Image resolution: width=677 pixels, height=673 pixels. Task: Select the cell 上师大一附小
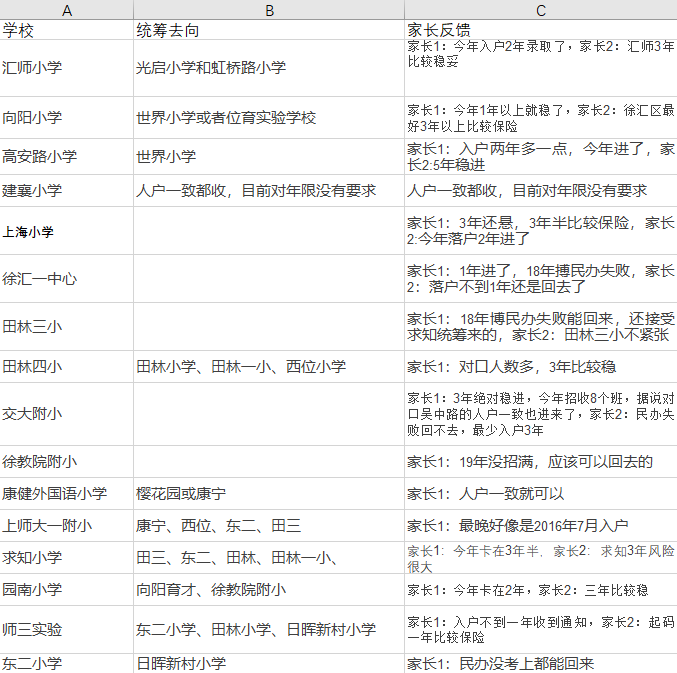[66, 525]
